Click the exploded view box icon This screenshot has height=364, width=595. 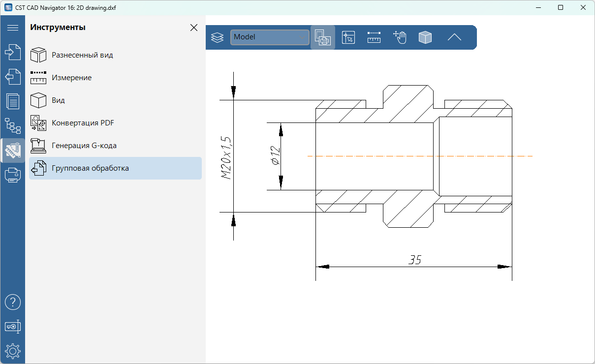(x=38, y=55)
